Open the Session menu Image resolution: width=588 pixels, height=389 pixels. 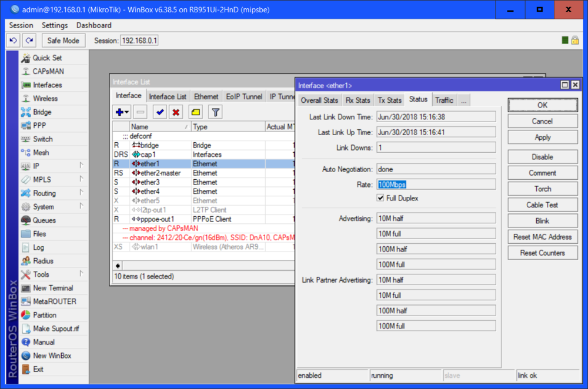(x=21, y=25)
